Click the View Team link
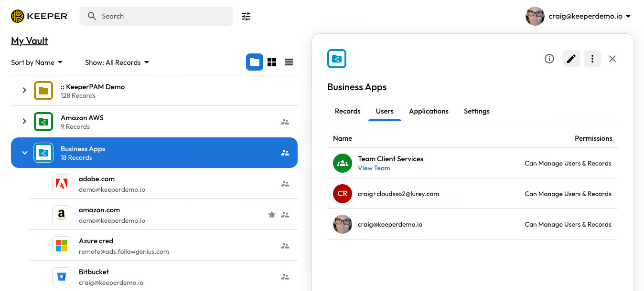The height and width of the screenshot is (291, 644). pyautogui.click(x=374, y=168)
